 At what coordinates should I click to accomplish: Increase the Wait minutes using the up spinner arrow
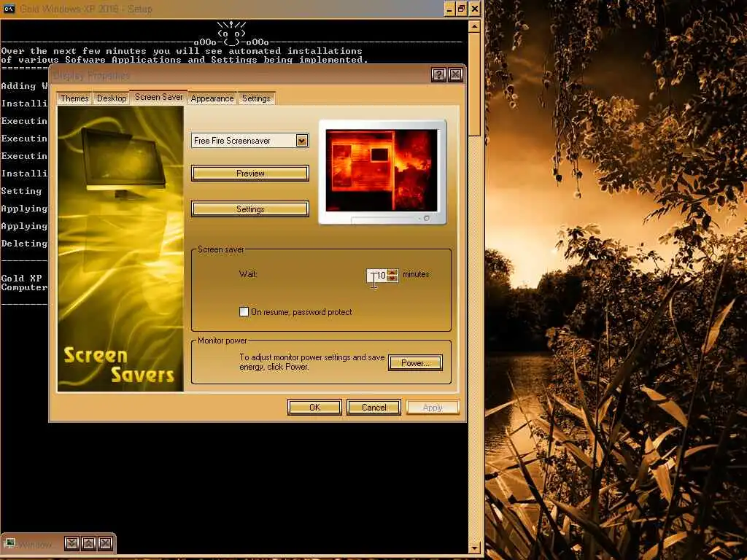[392, 273]
